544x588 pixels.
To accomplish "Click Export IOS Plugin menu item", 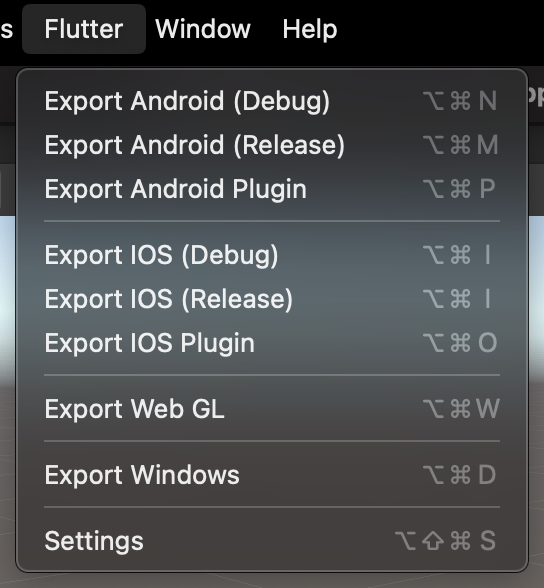I will tap(272, 343).
